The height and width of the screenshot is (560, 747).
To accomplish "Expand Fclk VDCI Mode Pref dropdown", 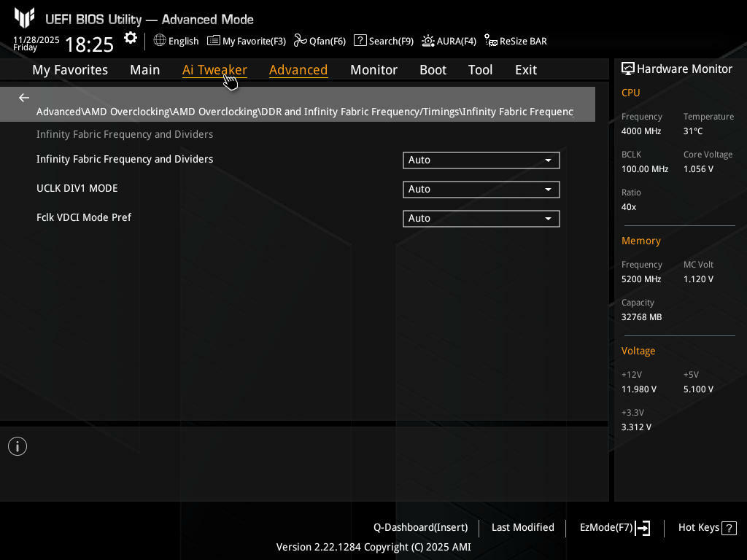I will click(x=481, y=218).
